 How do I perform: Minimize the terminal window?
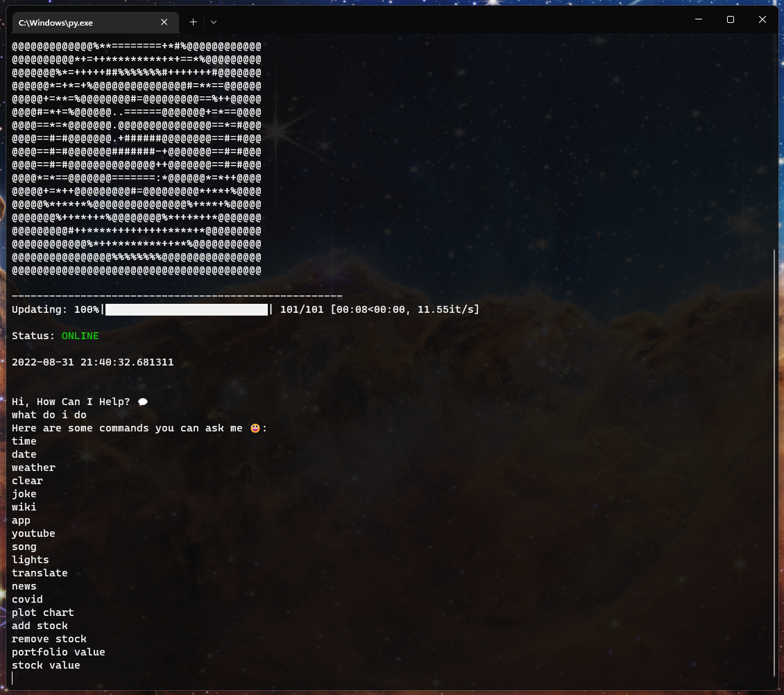click(x=699, y=19)
